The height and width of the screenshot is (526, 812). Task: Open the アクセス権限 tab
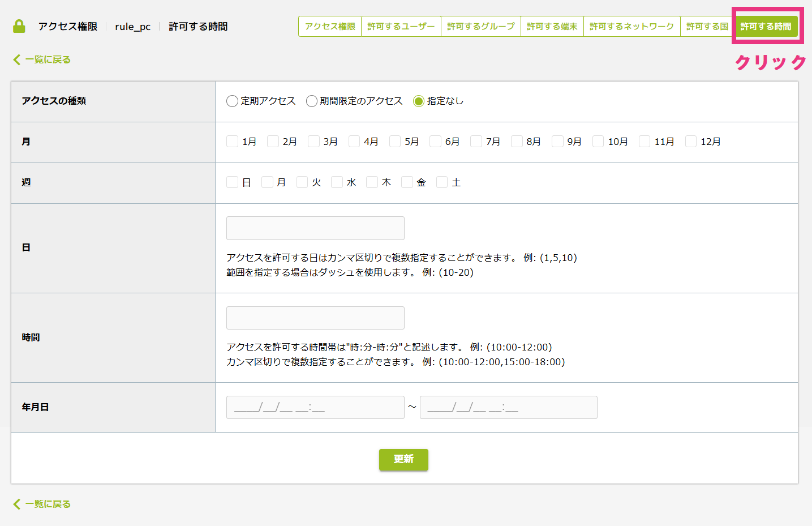tap(330, 27)
